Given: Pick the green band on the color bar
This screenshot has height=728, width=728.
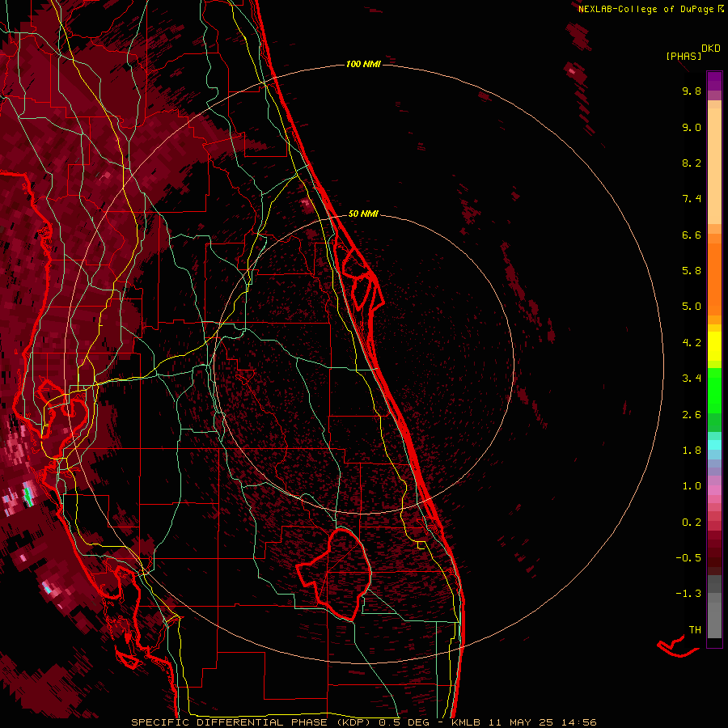Looking at the screenshot, I should click(x=714, y=390).
